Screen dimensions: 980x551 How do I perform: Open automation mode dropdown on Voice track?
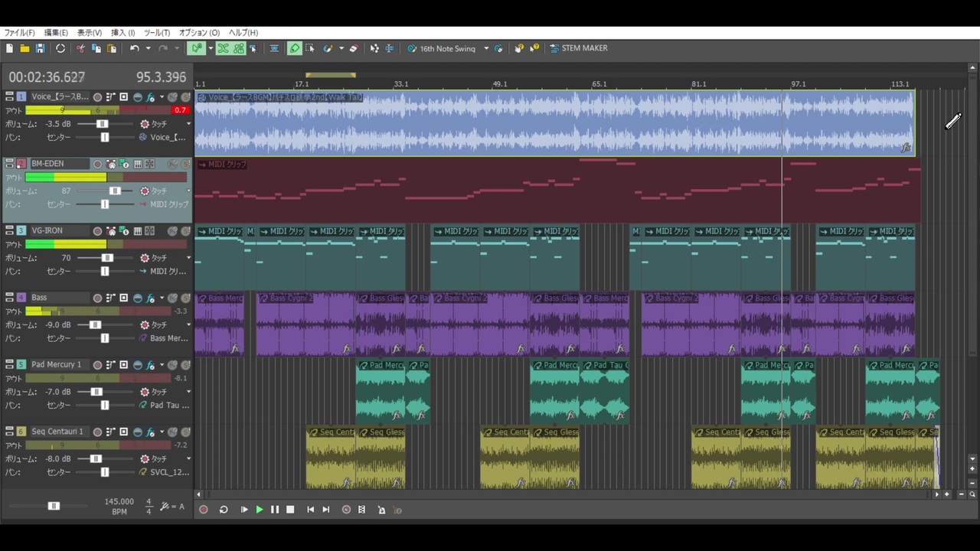(188, 124)
